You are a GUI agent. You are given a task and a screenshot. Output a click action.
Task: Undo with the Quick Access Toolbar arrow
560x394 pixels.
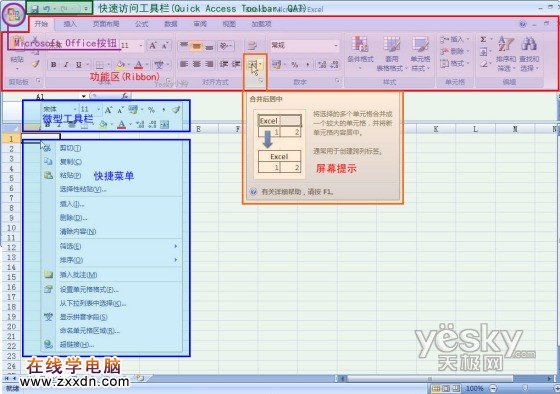click(x=47, y=9)
